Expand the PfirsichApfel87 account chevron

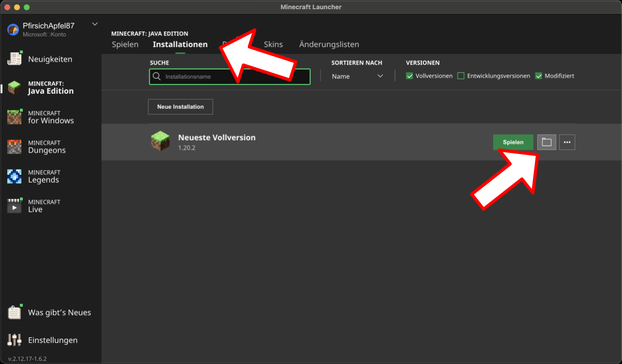95,24
